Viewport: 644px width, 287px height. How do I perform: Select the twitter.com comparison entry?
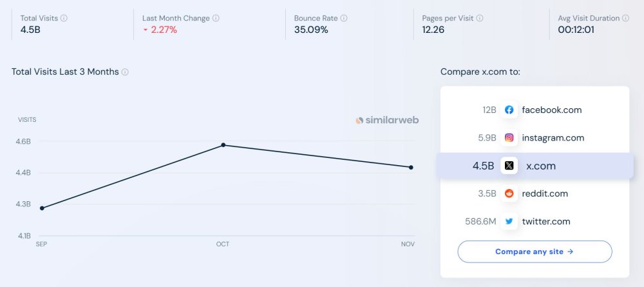[546, 221]
